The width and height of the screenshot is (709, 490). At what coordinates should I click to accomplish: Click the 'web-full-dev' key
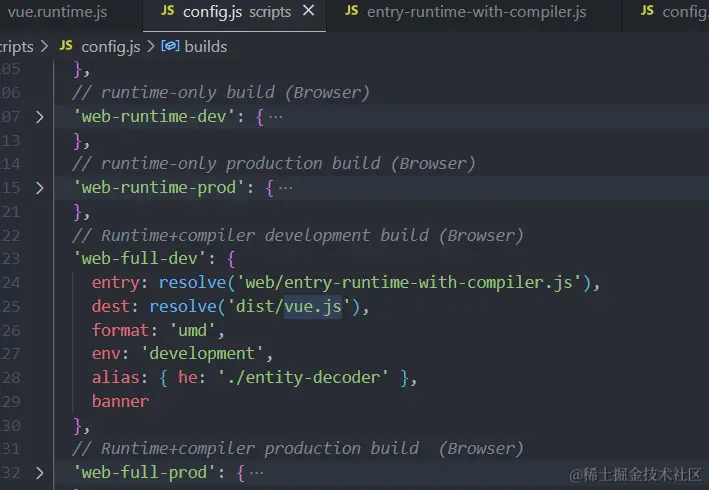[140, 259]
